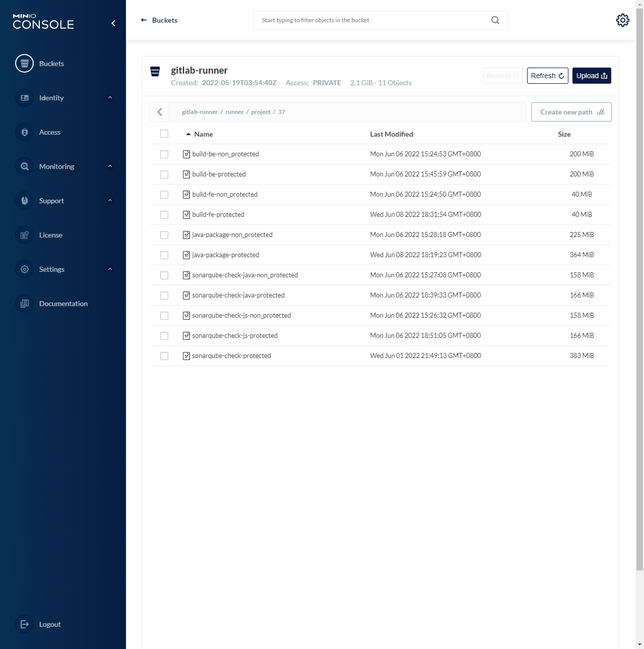Go back to Buckets link
Screen dimensions: 644x649
pyautogui.click(x=159, y=20)
